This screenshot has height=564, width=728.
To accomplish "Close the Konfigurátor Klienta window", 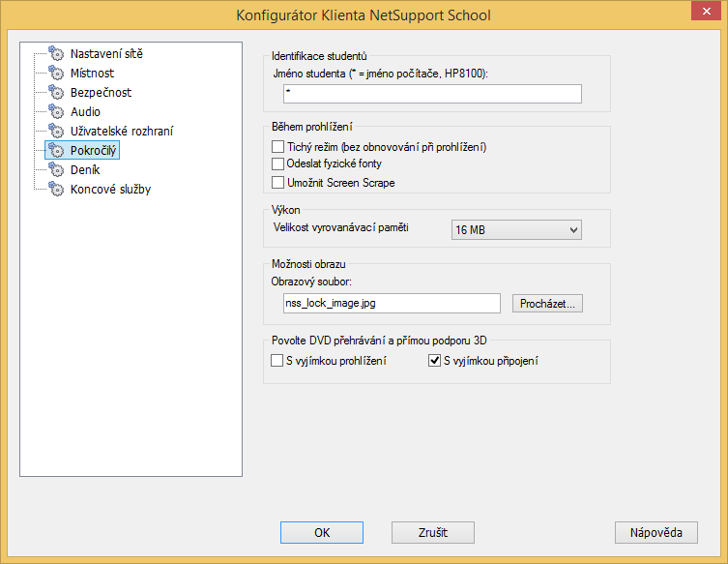I will pos(706,12).
